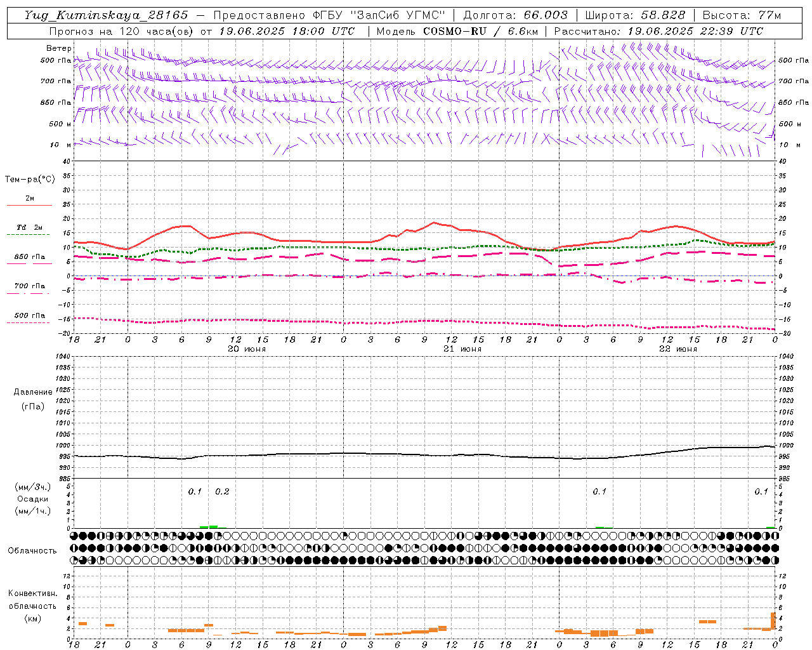Click the 22 июня date label
Viewport: 812px width, 650px height.
(x=678, y=349)
